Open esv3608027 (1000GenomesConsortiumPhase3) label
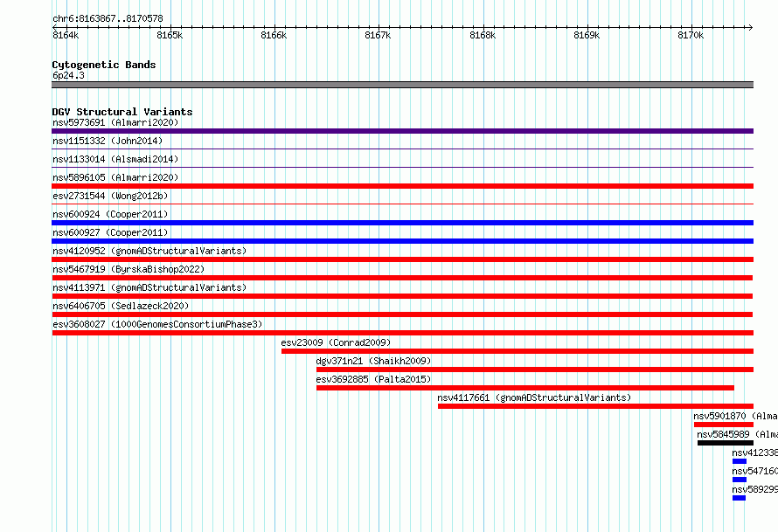This screenshot has width=778, height=532. 157,324
